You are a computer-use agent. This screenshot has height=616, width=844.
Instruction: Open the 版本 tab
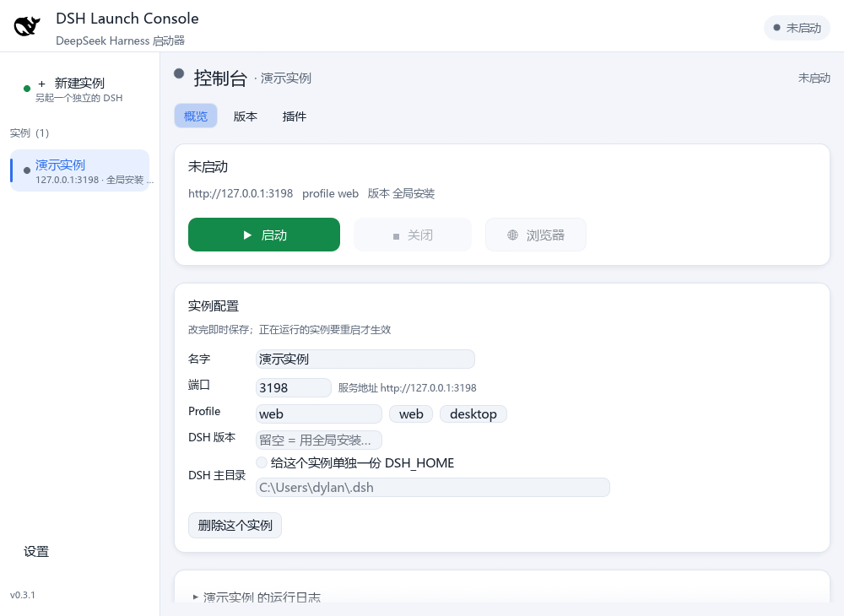click(246, 116)
